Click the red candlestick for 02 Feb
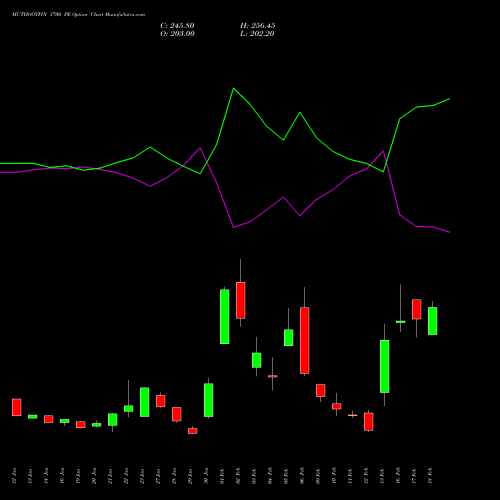The width and height of the screenshot is (500, 500). [x=241, y=300]
